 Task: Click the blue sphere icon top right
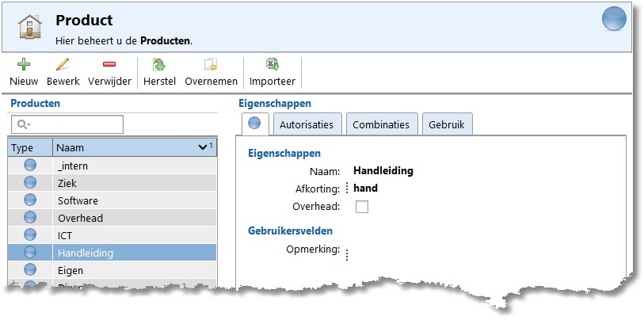pos(614,19)
